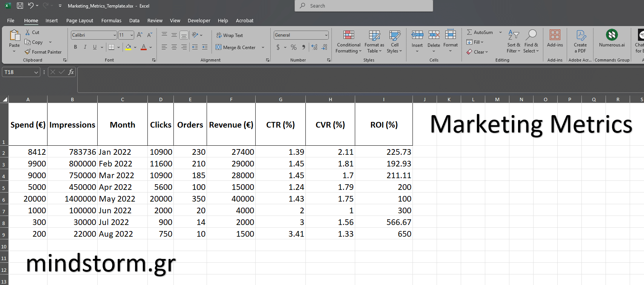Image resolution: width=644 pixels, height=285 pixels.
Task: Open the font name Calibri dropdown
Action: click(x=115, y=35)
